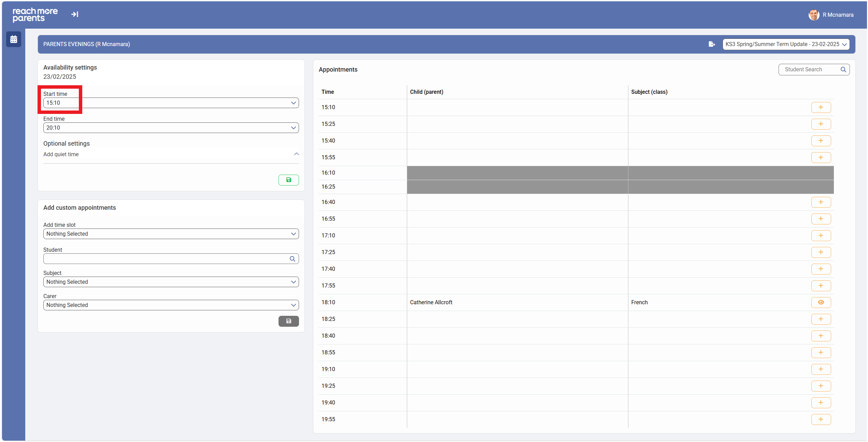Image resolution: width=868 pixels, height=442 pixels.
Task: Open the parents evening selector dropdown
Action: [786, 44]
